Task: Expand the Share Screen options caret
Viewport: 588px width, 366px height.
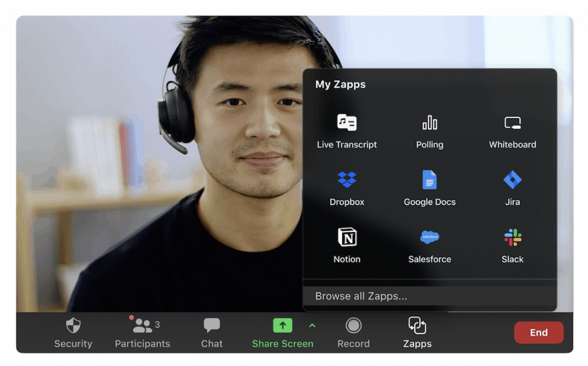Action: 312,325
